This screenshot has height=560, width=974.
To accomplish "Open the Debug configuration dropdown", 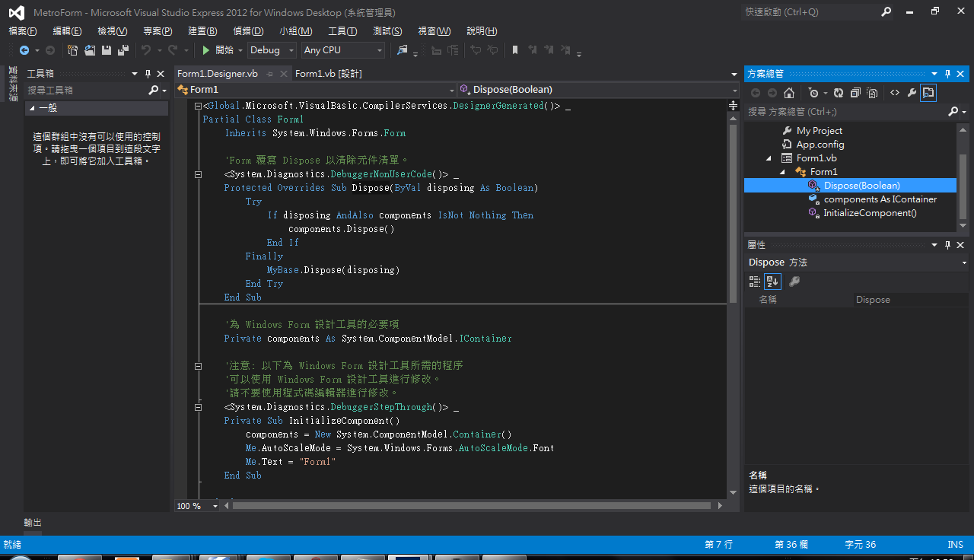I will (272, 50).
